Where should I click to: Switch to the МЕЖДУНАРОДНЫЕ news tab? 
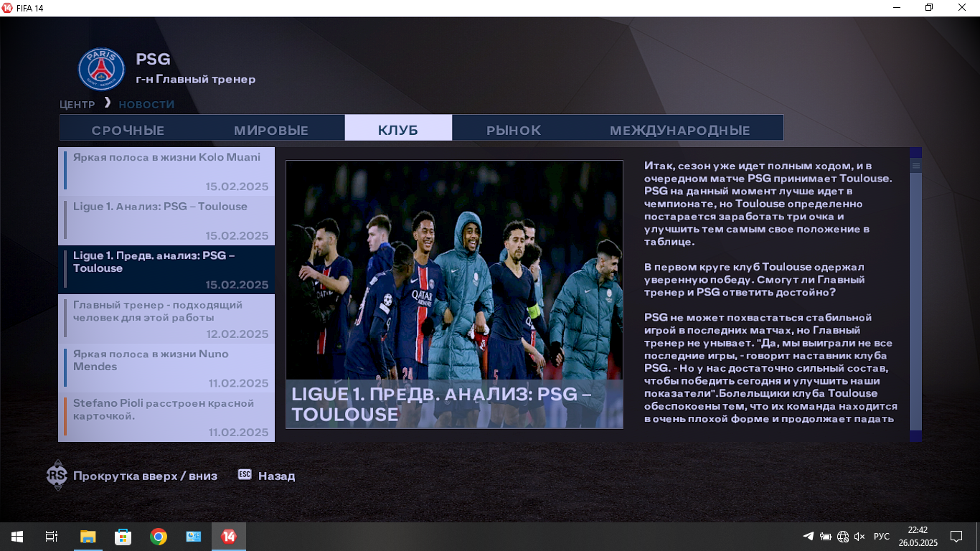pos(680,131)
